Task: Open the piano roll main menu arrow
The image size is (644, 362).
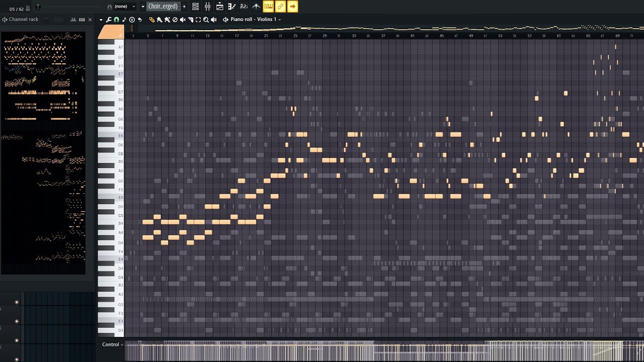Action: click(x=101, y=20)
